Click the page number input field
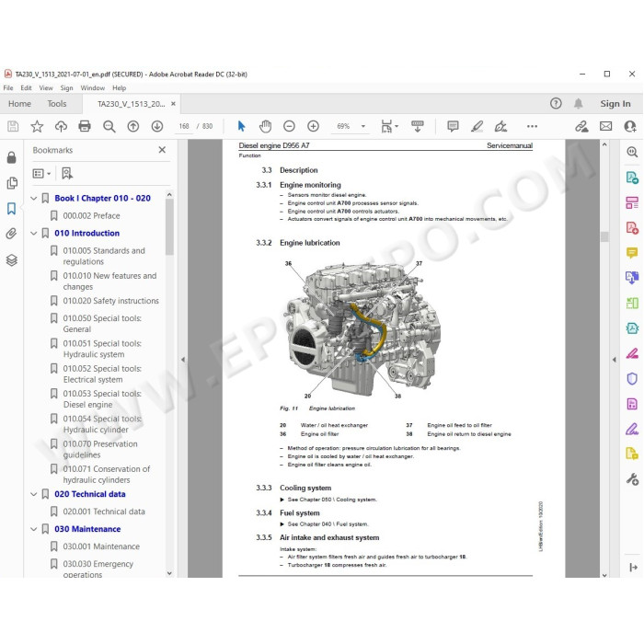The height and width of the screenshot is (644, 644). [184, 126]
